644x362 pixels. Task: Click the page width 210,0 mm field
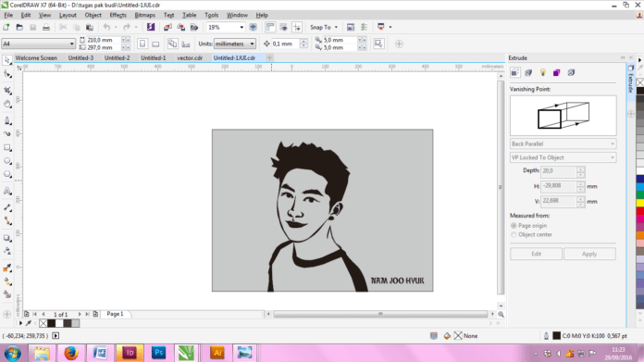(x=103, y=40)
